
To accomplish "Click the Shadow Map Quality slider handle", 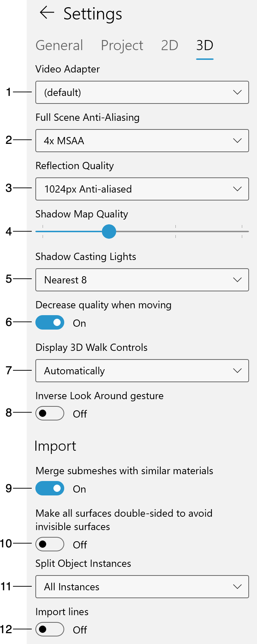I will coord(109,231).
